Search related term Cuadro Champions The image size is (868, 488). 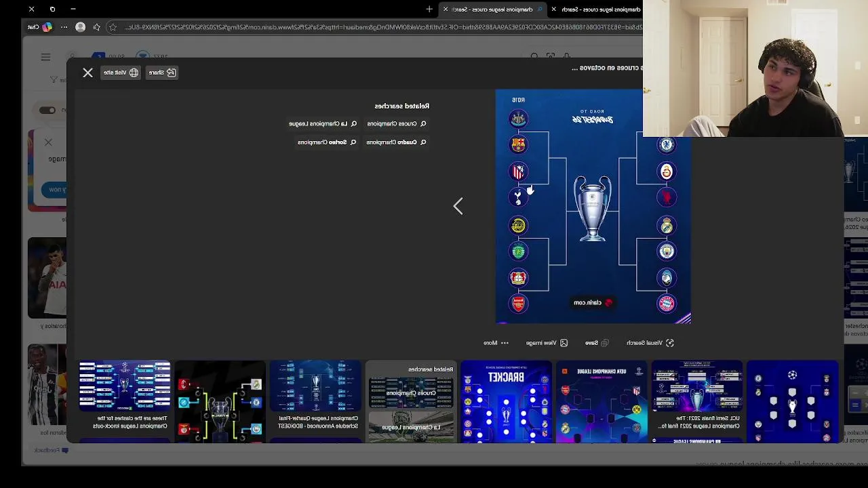pyautogui.click(x=396, y=142)
